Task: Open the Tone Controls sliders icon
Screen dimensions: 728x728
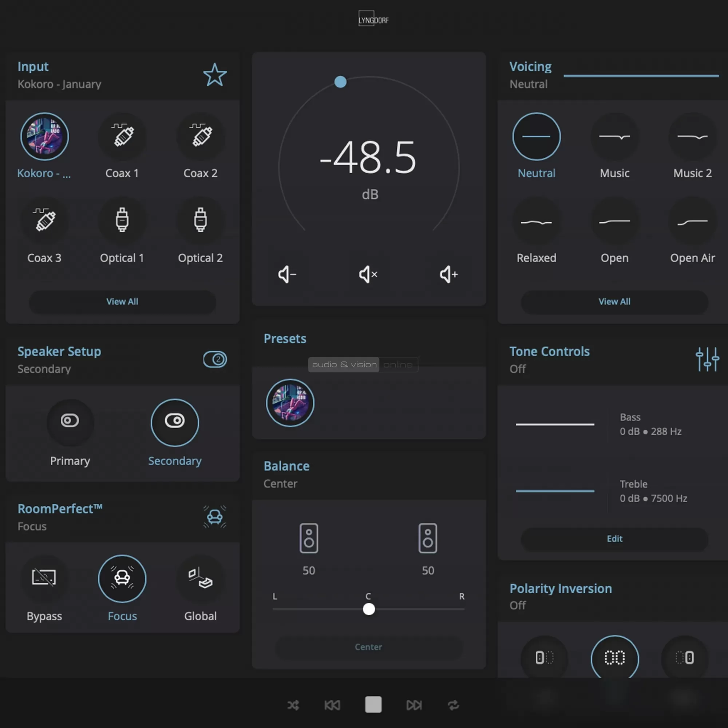Action: click(707, 359)
